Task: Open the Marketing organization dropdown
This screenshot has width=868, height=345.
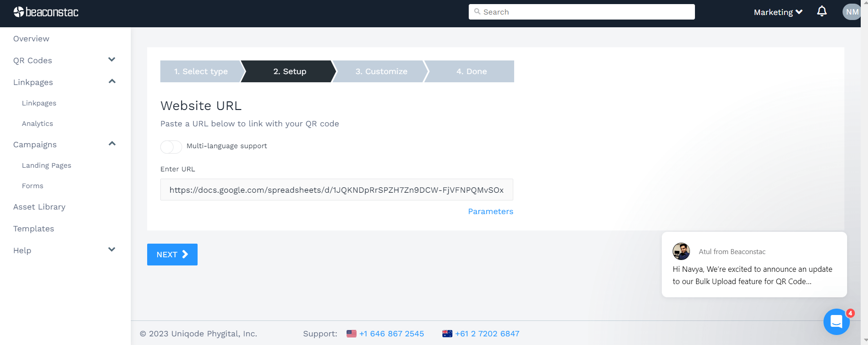Action: (778, 12)
